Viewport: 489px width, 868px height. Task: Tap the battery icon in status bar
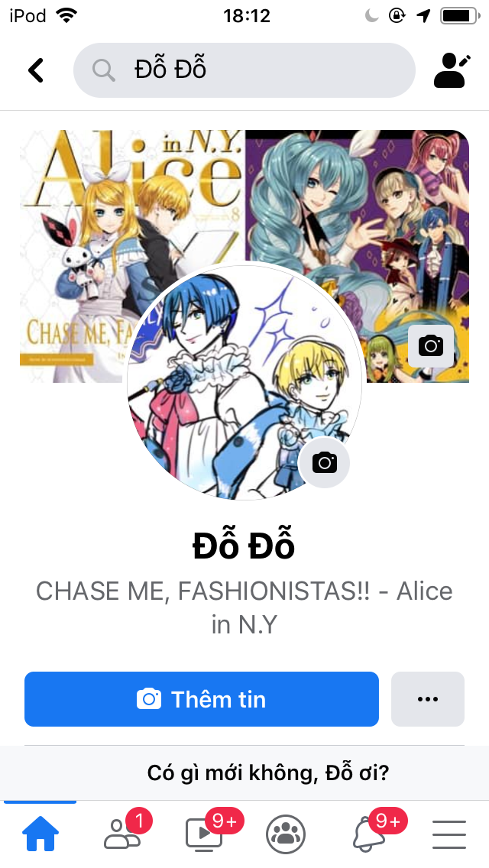click(x=460, y=15)
